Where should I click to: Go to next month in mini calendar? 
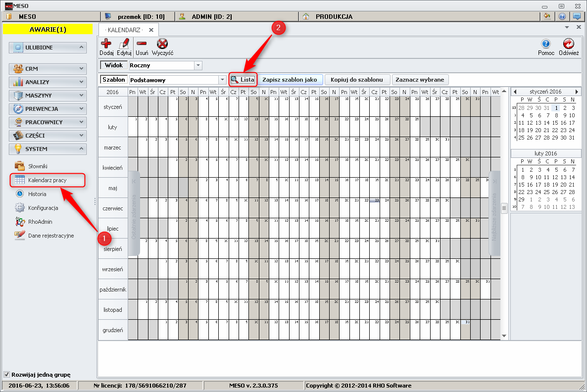pos(577,92)
